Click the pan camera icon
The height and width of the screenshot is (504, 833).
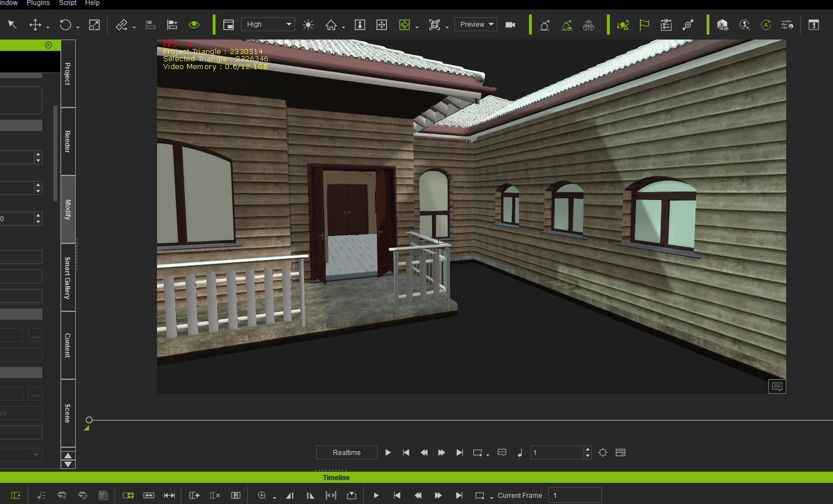(x=381, y=25)
